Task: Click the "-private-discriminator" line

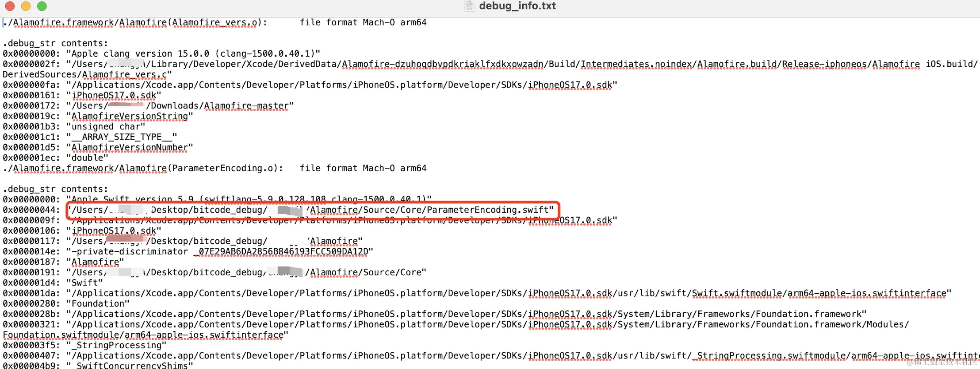Action: [188, 251]
